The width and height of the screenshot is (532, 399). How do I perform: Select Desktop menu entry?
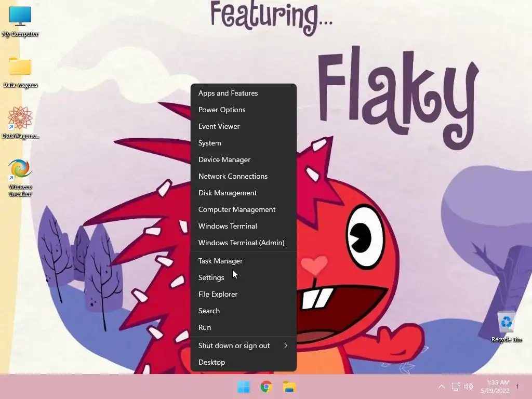point(244,362)
